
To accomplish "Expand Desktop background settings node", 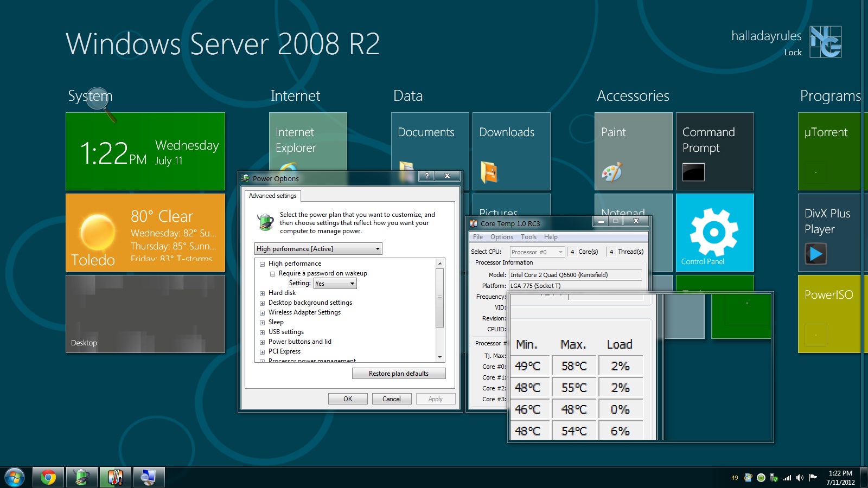I will coord(262,303).
